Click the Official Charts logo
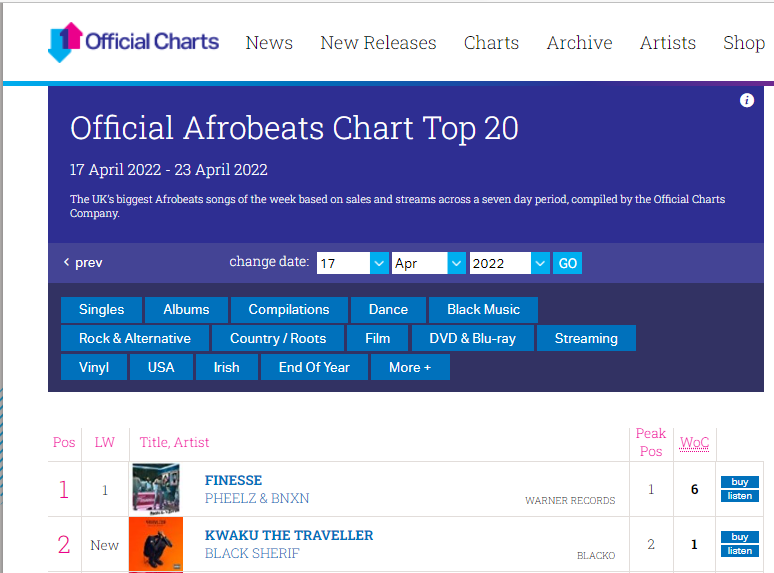The width and height of the screenshot is (774, 573). point(133,42)
